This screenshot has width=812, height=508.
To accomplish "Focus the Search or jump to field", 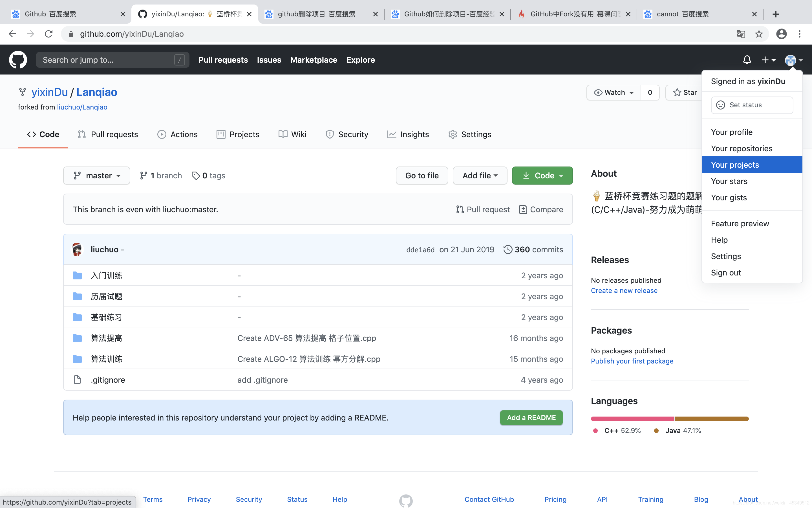I will (x=112, y=60).
